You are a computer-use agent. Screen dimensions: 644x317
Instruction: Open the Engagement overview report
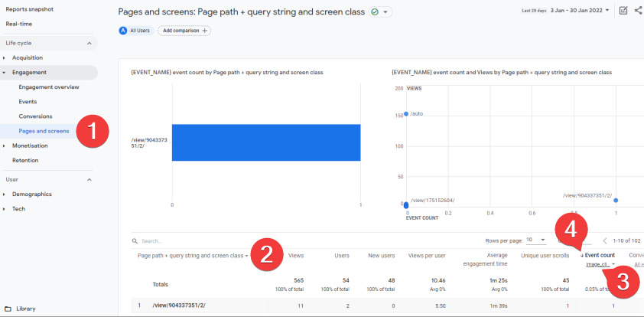click(x=49, y=87)
